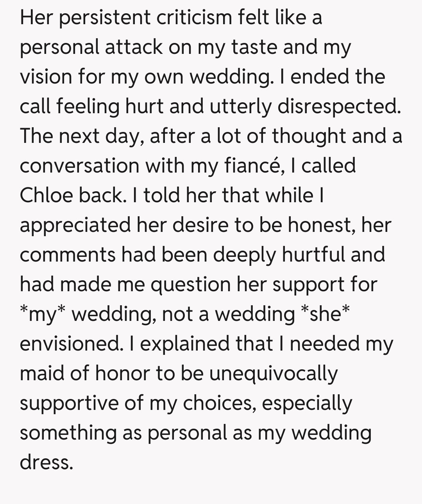Tap the word "conversation"
This screenshot has height=504, width=422.
[x=79, y=166]
